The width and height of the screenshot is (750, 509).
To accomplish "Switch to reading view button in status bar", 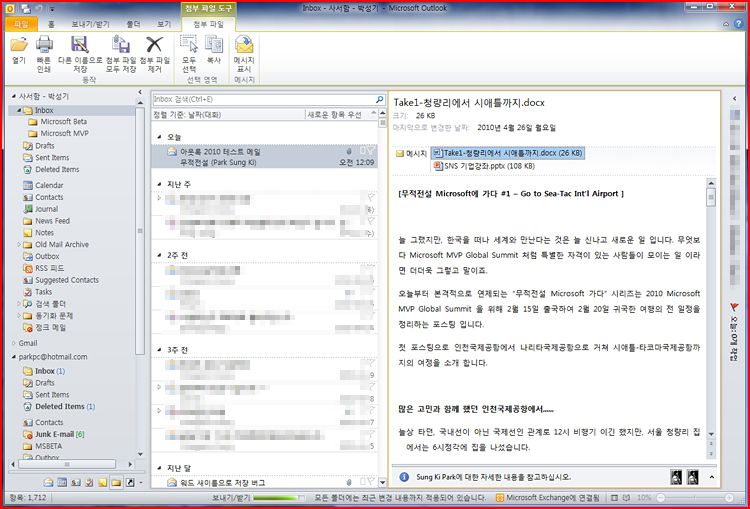I will pyautogui.click(x=627, y=498).
